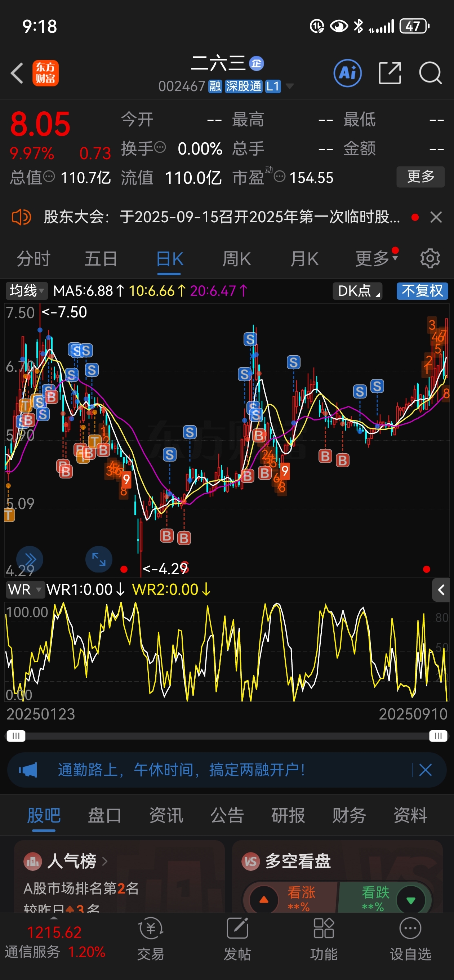Image resolution: width=454 pixels, height=980 pixels.
Task: Collapse the indicator side panel arrow
Action: (441, 590)
